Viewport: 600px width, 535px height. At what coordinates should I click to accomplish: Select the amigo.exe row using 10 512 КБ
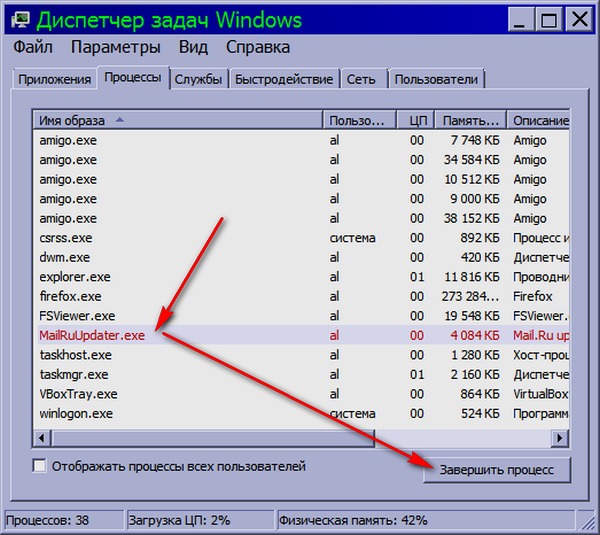tap(301, 179)
